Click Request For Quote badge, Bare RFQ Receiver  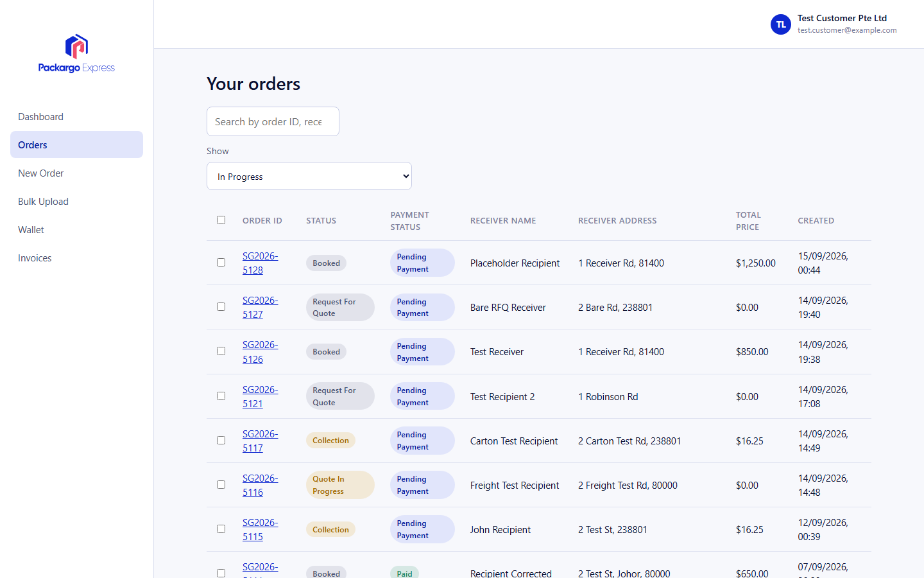point(340,307)
